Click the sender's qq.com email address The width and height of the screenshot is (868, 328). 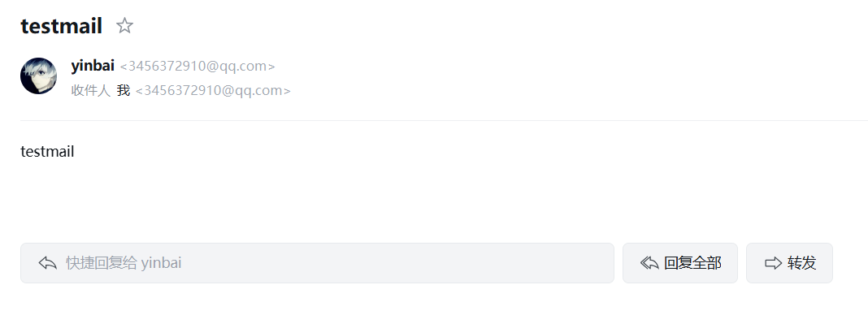[x=197, y=67]
